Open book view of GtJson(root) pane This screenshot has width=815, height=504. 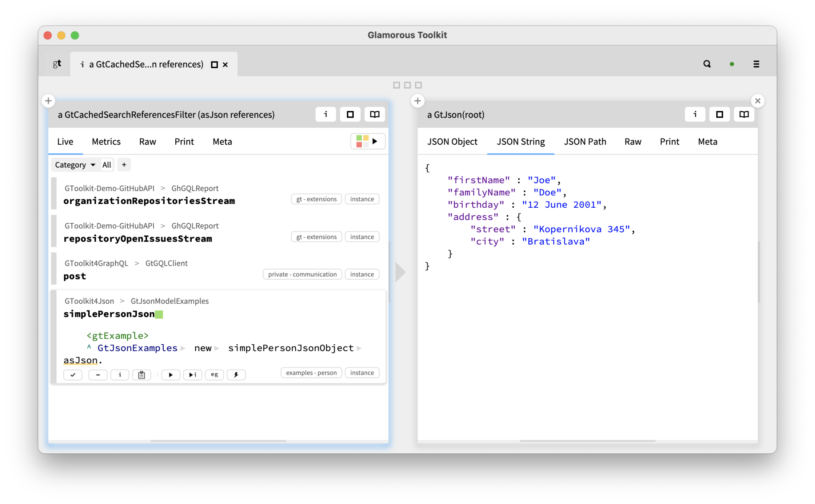pyautogui.click(x=744, y=114)
